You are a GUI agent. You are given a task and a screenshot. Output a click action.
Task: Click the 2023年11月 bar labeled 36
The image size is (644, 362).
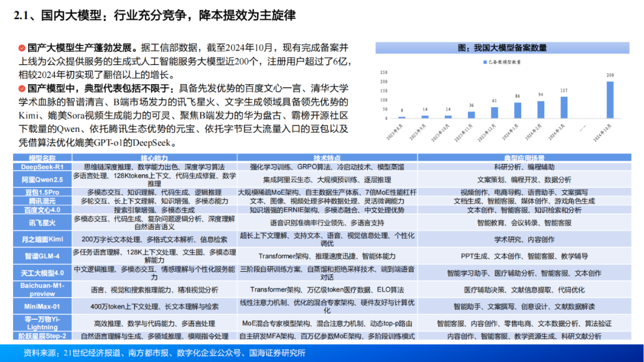[472, 115]
